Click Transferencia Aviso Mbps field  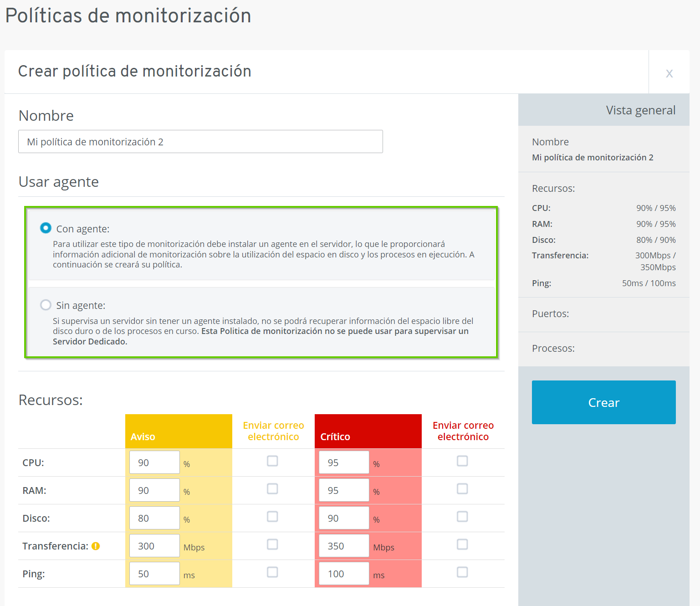(x=154, y=546)
